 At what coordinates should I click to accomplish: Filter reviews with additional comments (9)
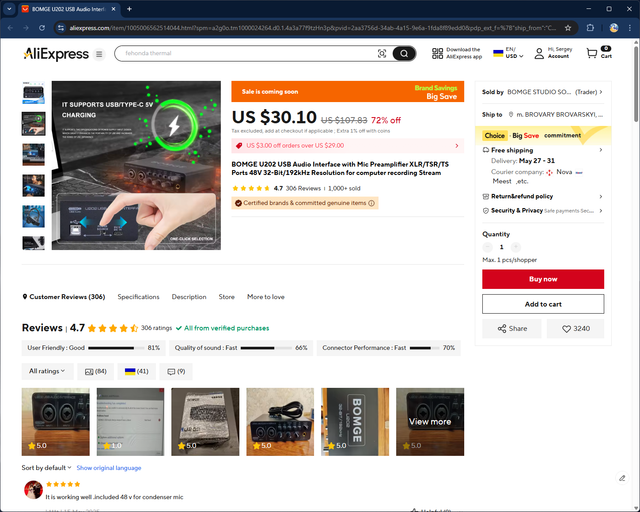pos(176,371)
